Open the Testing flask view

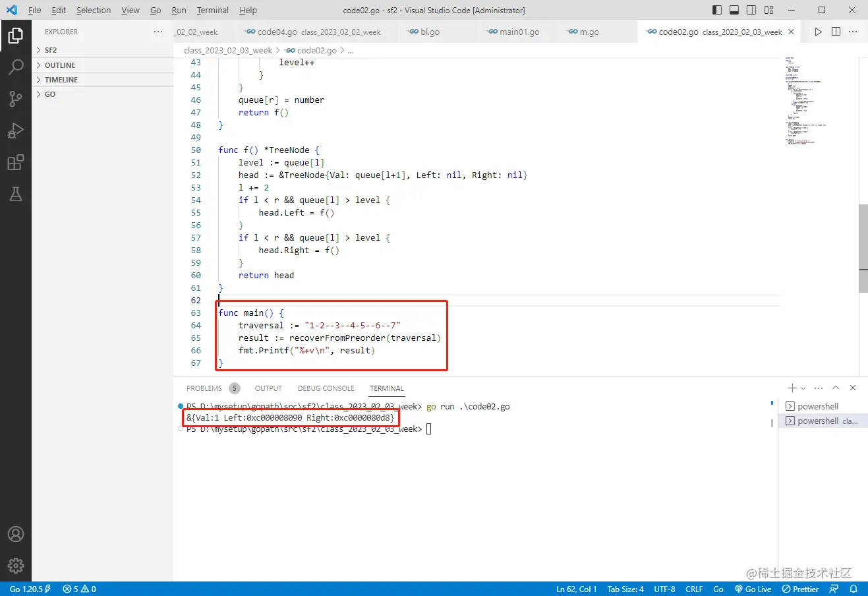(16, 194)
